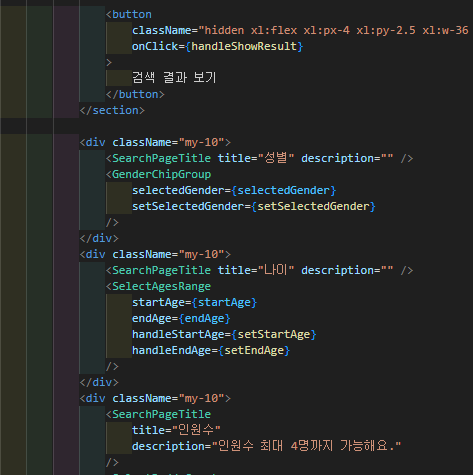Image resolution: width=473 pixels, height=475 pixels.
Task: Click the handleStartAge prop name
Action: point(178,334)
